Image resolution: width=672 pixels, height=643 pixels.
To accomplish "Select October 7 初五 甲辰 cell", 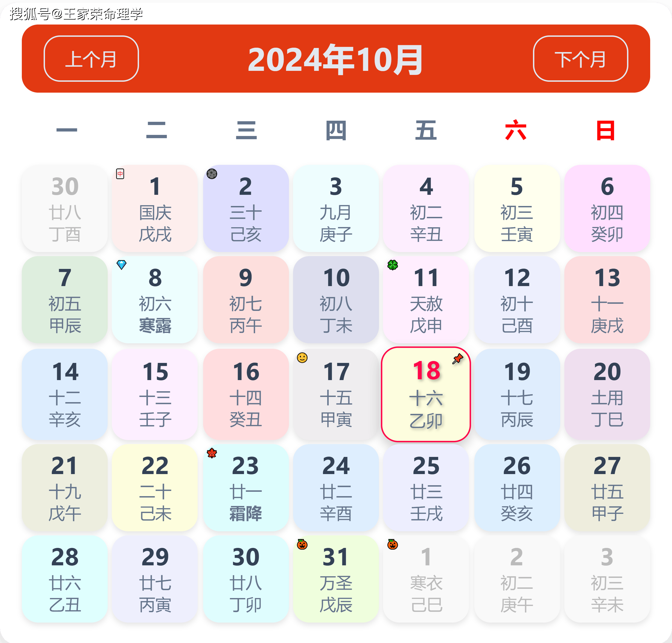I will click(65, 300).
